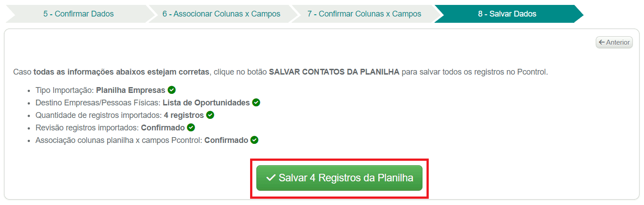Click checkmark inside green Salvar button
The height and width of the screenshot is (205, 644).
[x=270, y=178]
